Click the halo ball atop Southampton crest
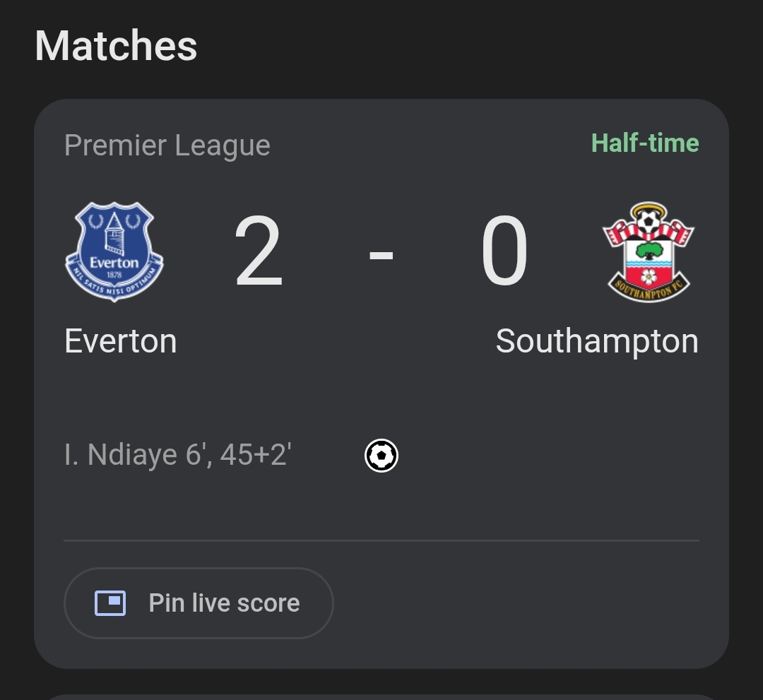763x700 pixels. [x=648, y=220]
